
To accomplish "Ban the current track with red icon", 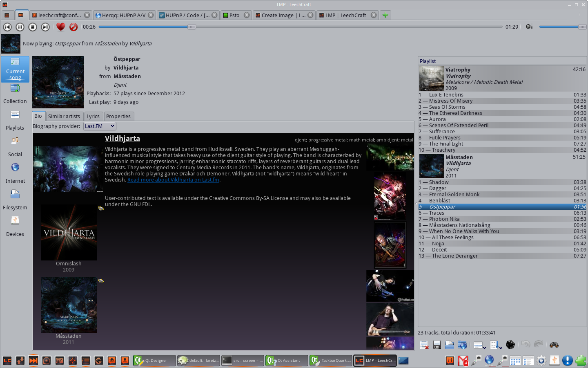I will pyautogui.click(x=73, y=27).
